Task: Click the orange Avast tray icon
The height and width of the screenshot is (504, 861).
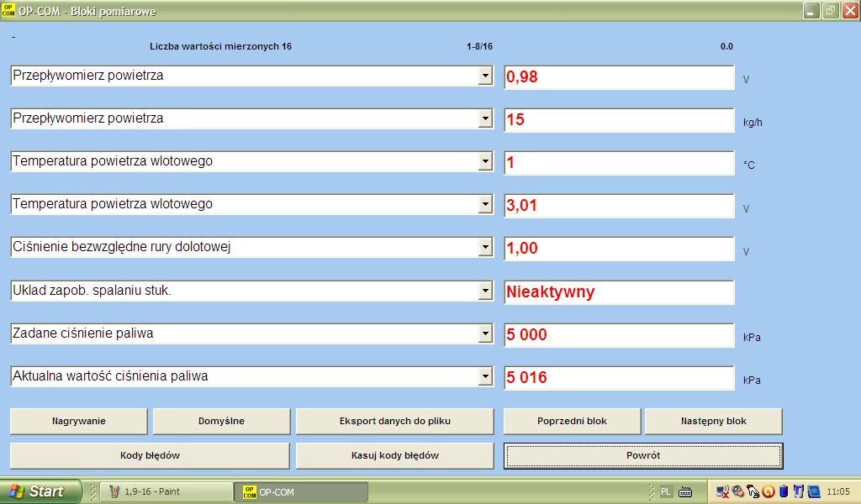Action: pyautogui.click(x=768, y=491)
